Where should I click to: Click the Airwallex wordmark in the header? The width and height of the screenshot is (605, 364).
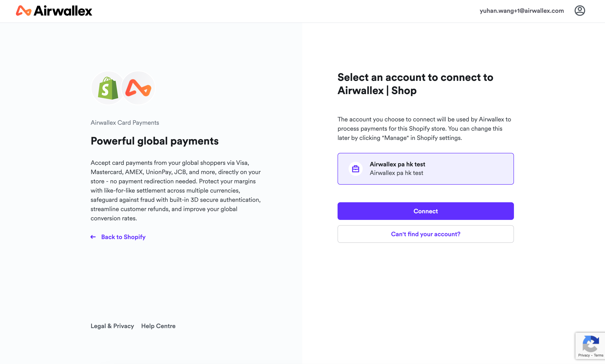(63, 11)
